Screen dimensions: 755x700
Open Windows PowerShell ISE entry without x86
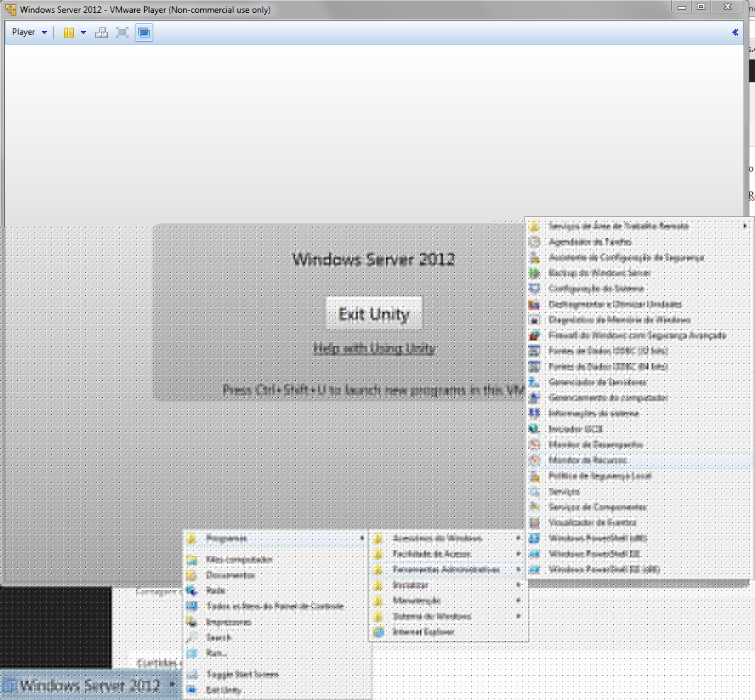coord(639,554)
